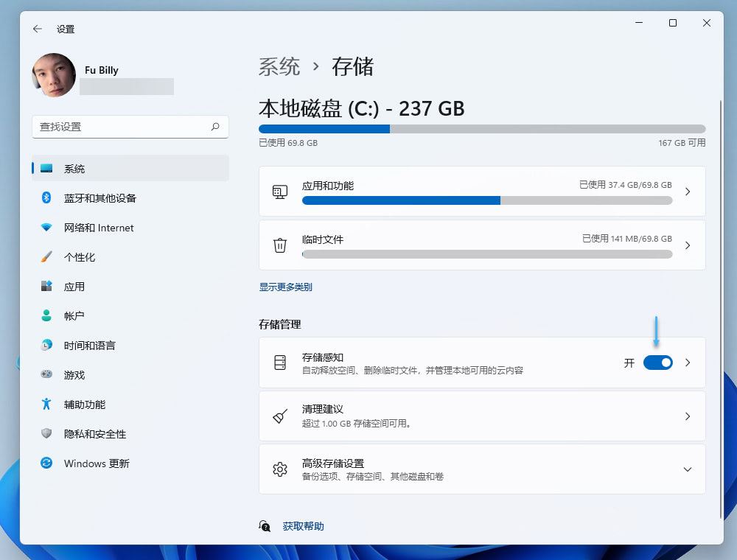The image size is (737, 560).
Task: Click the 显示更多类别 link
Action: (285, 287)
